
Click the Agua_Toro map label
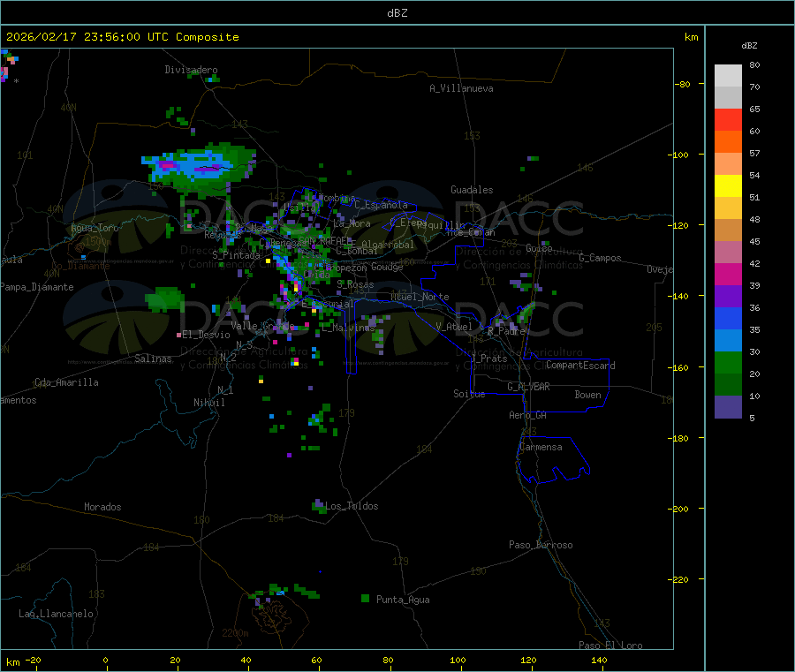[x=95, y=228]
